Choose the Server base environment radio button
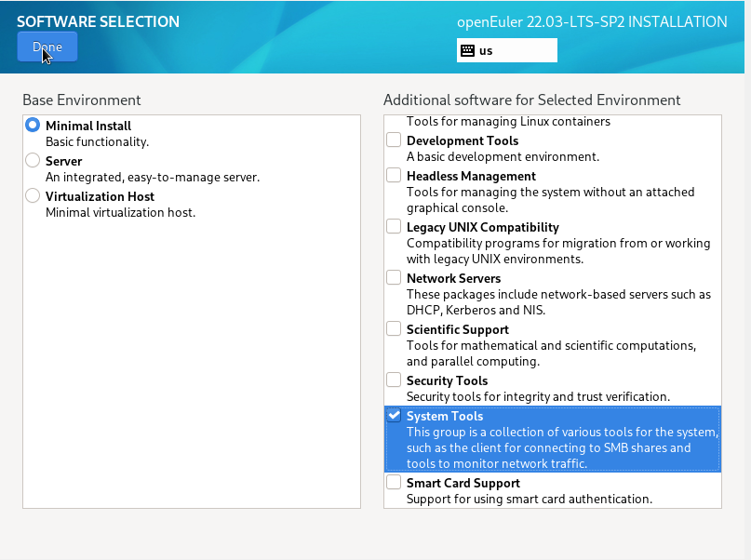Screen dimensions: 751x560 (x=34, y=161)
